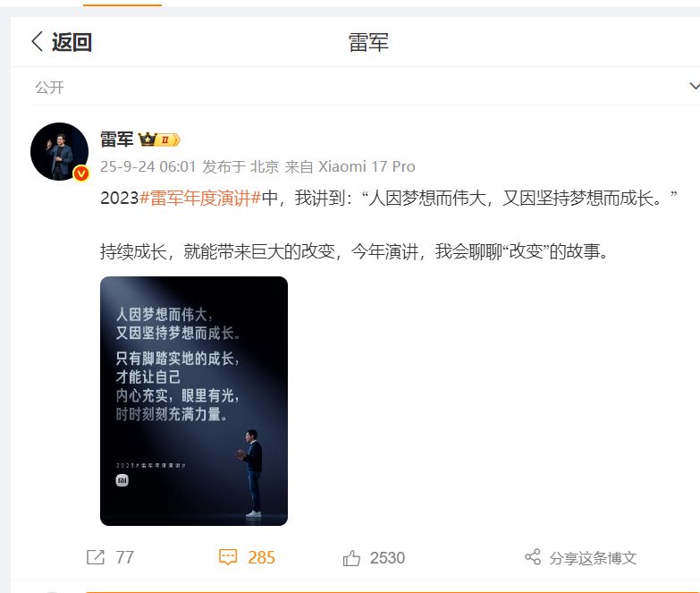Click the crown membership badge next to 雷军
The image size is (700, 593).
[159, 140]
